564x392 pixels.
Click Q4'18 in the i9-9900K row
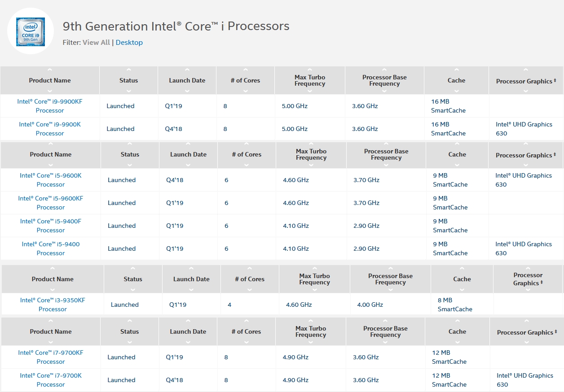[174, 129]
